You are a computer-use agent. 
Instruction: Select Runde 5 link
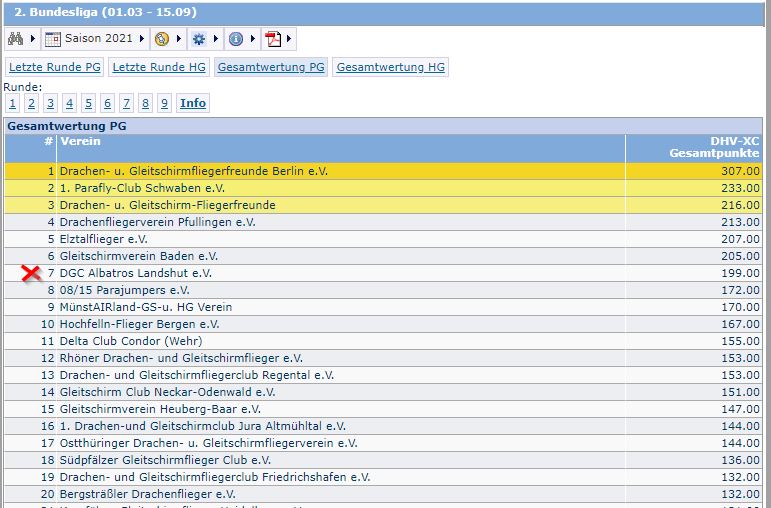click(89, 103)
